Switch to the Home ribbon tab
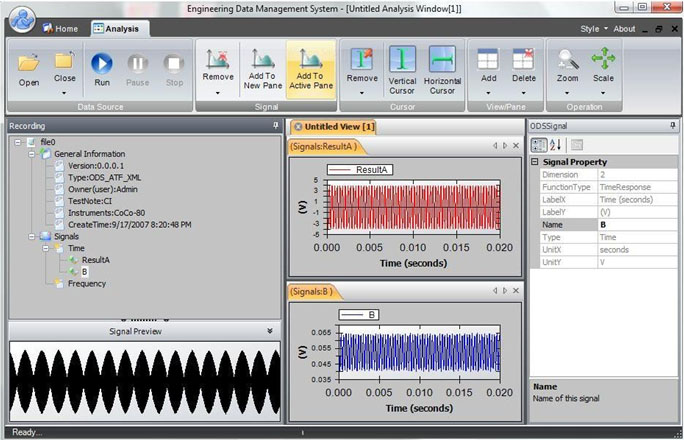684x440 pixels. tap(61, 29)
